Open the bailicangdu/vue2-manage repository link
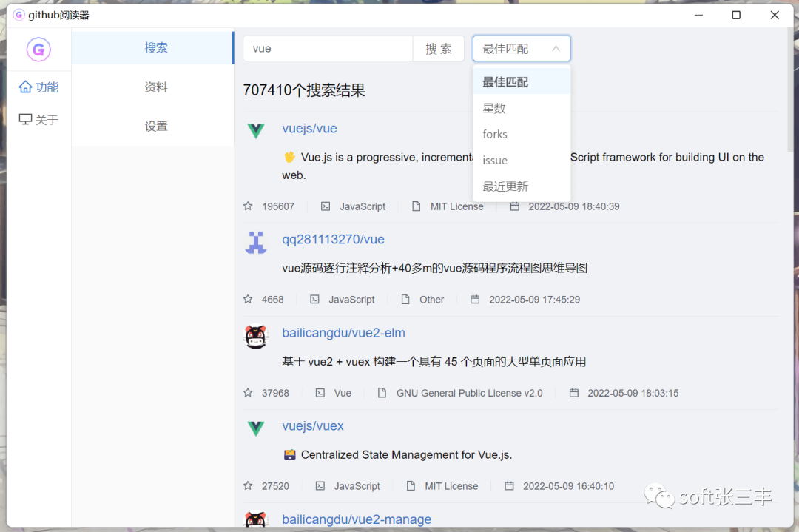The image size is (799, 532). [x=356, y=519]
